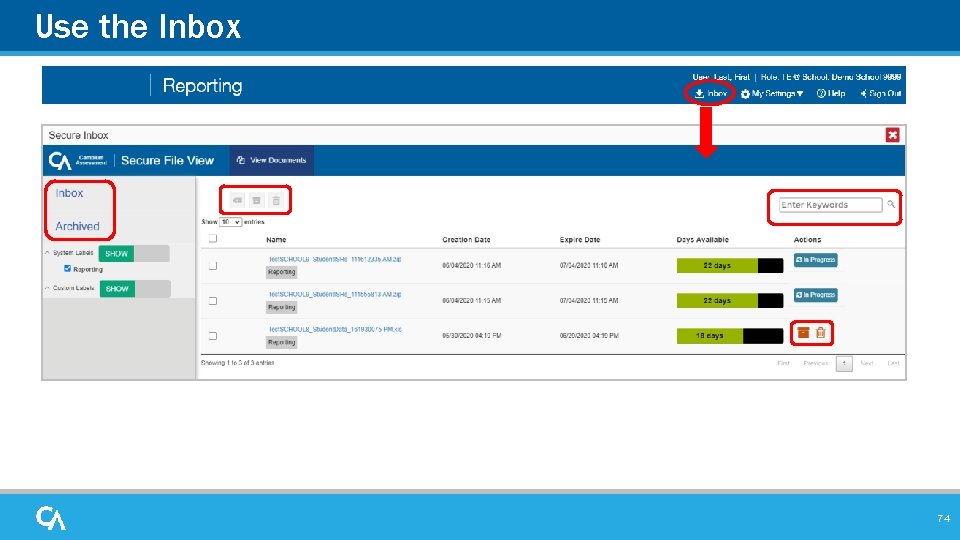Click the 06/30/2020 04:10 PM creation date cell

click(x=471, y=336)
